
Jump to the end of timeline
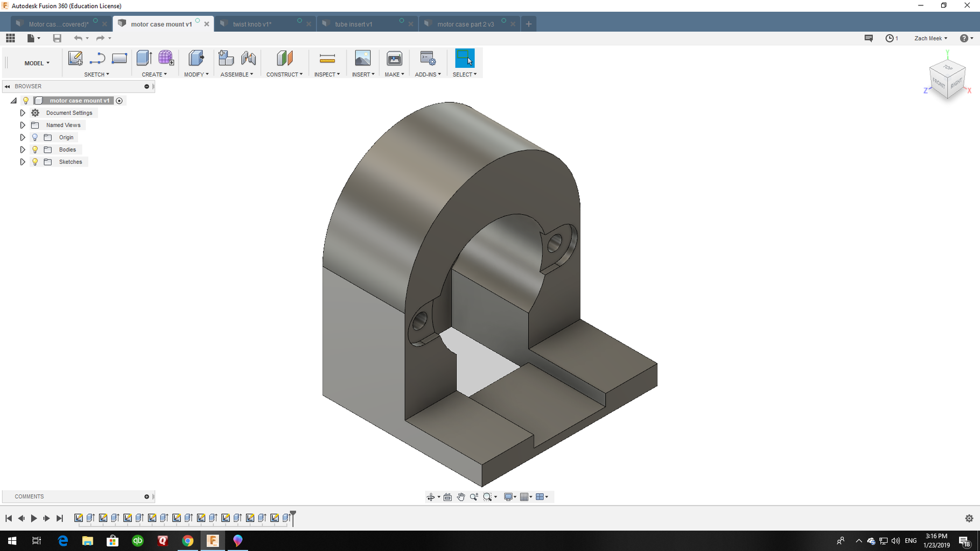click(60, 518)
